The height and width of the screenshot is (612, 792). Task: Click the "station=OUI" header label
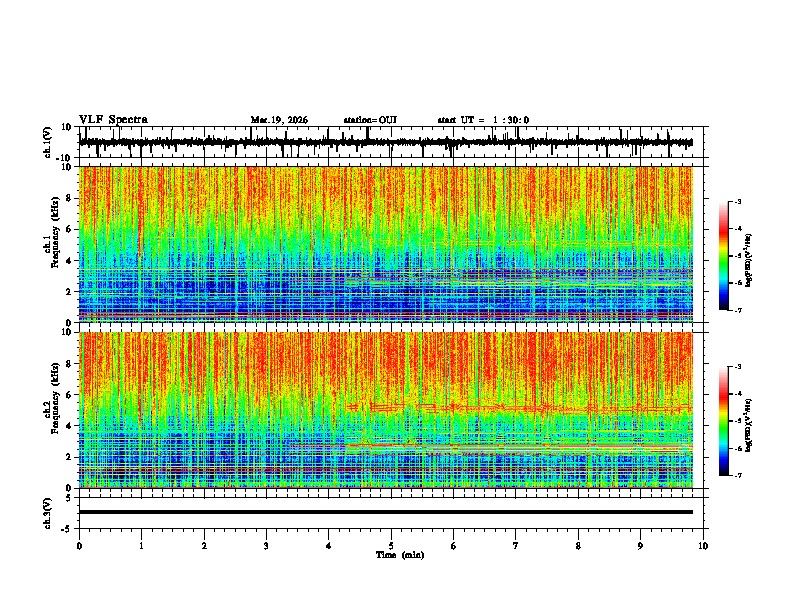click(370, 120)
